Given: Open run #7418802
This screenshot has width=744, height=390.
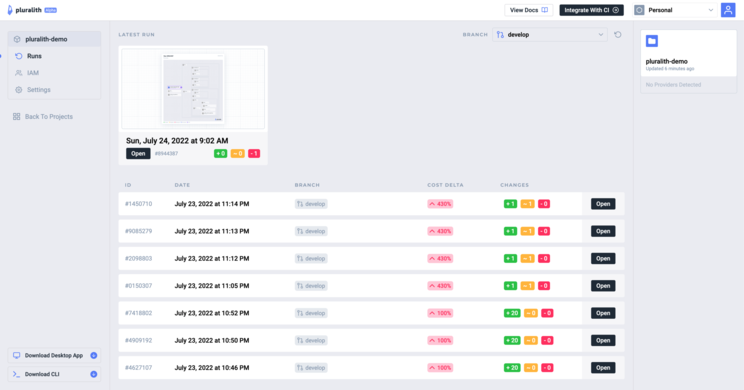Looking at the screenshot, I should (x=603, y=313).
